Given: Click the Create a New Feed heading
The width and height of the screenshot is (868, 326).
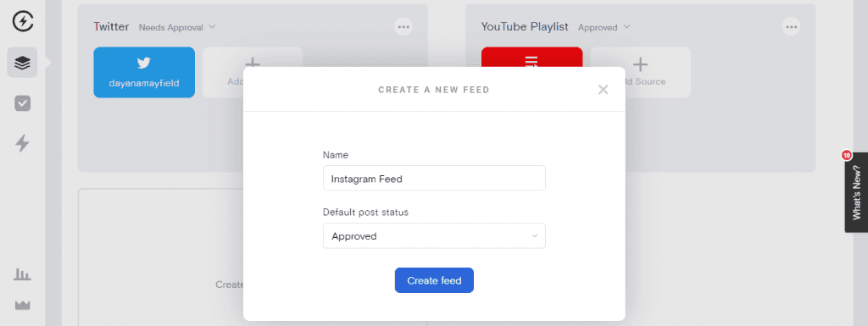Looking at the screenshot, I should point(434,90).
